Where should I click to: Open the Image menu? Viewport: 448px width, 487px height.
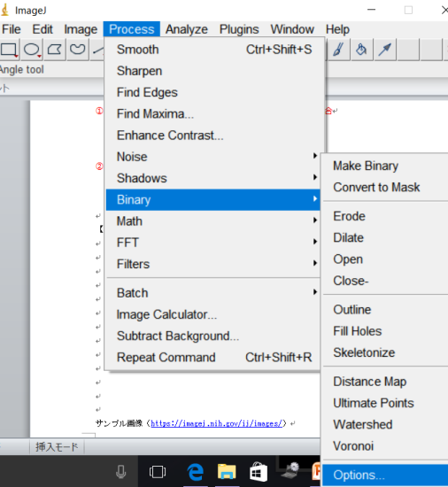click(81, 29)
